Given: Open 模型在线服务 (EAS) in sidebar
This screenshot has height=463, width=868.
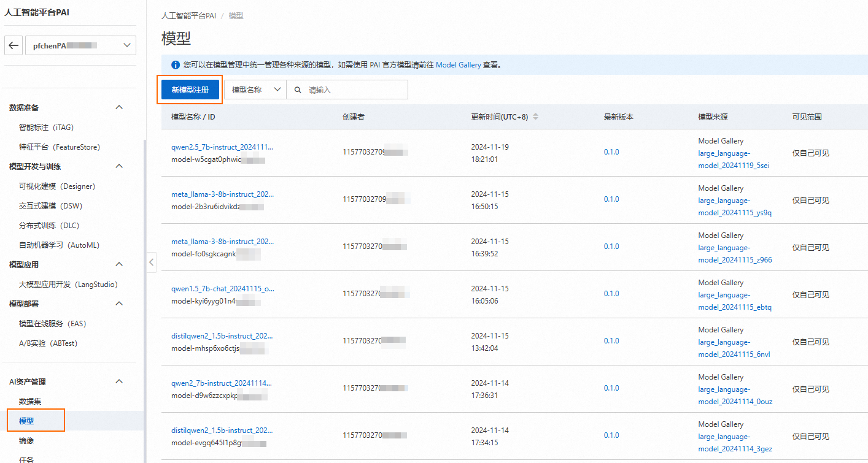Looking at the screenshot, I should [53, 324].
